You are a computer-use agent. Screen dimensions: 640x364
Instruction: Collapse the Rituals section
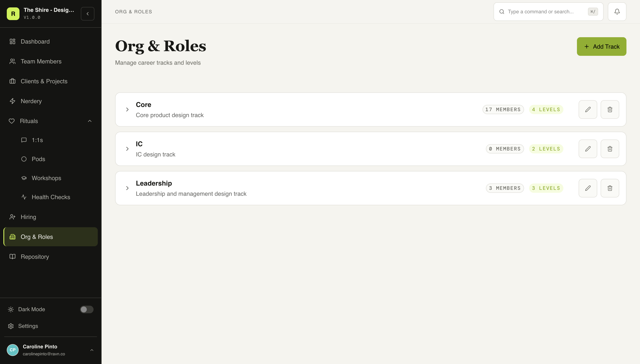tap(90, 121)
